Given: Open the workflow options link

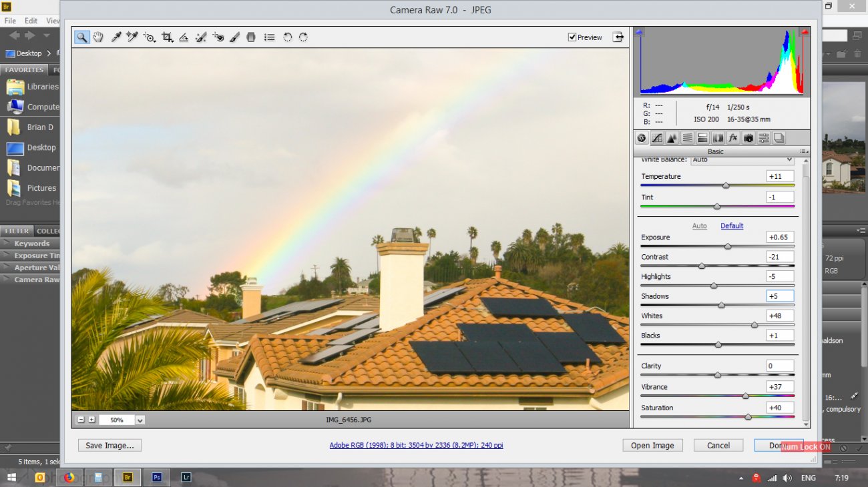Looking at the screenshot, I should [416, 445].
